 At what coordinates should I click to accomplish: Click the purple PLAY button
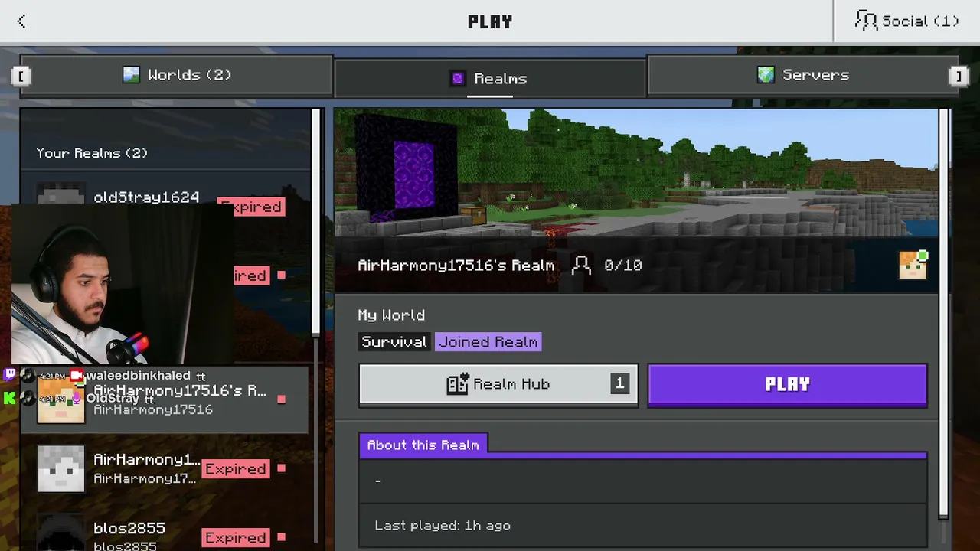point(788,384)
